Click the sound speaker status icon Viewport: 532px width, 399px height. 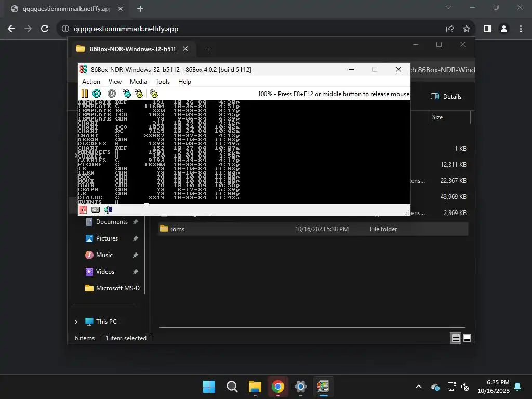108,210
